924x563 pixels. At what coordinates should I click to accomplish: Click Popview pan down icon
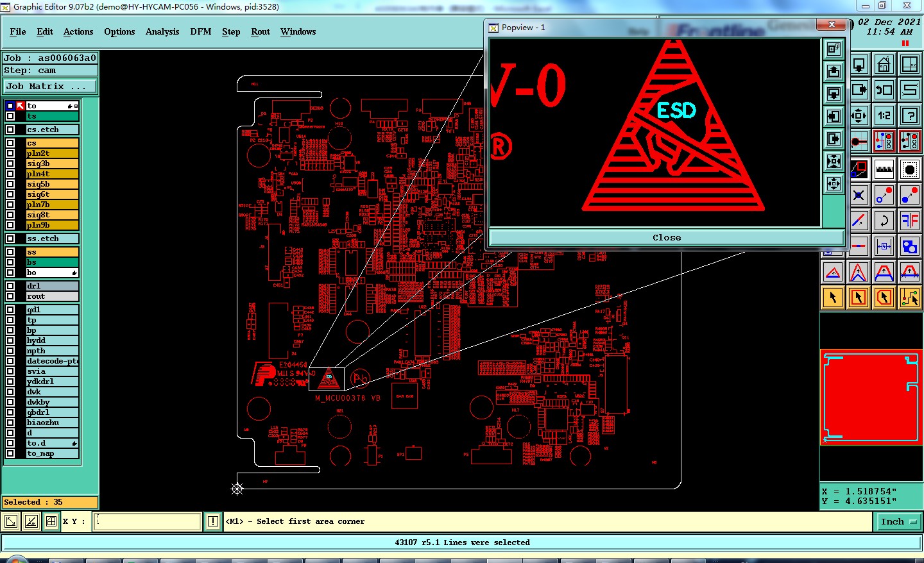(834, 94)
